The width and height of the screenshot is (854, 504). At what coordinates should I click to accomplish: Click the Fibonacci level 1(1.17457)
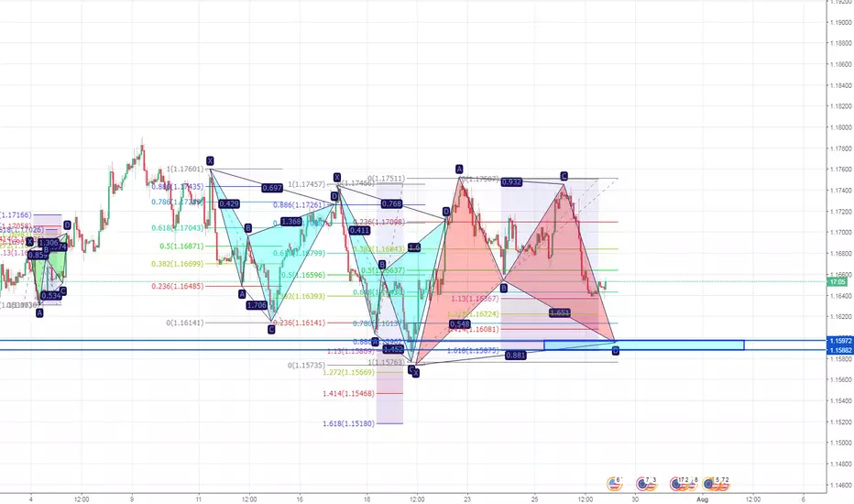pyautogui.click(x=307, y=185)
